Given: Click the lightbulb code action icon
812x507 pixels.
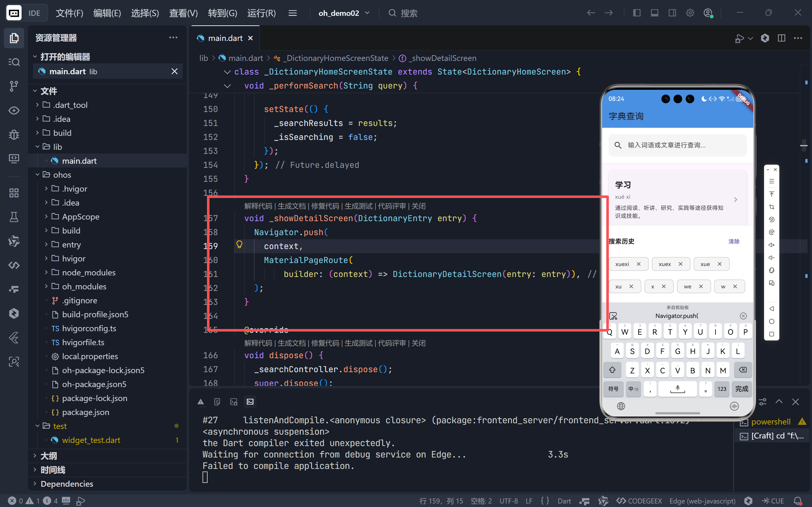Looking at the screenshot, I should [x=239, y=244].
